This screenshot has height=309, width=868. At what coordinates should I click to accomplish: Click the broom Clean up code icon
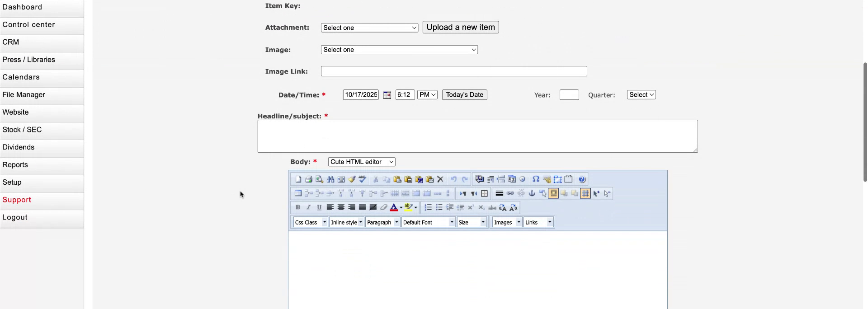352,179
